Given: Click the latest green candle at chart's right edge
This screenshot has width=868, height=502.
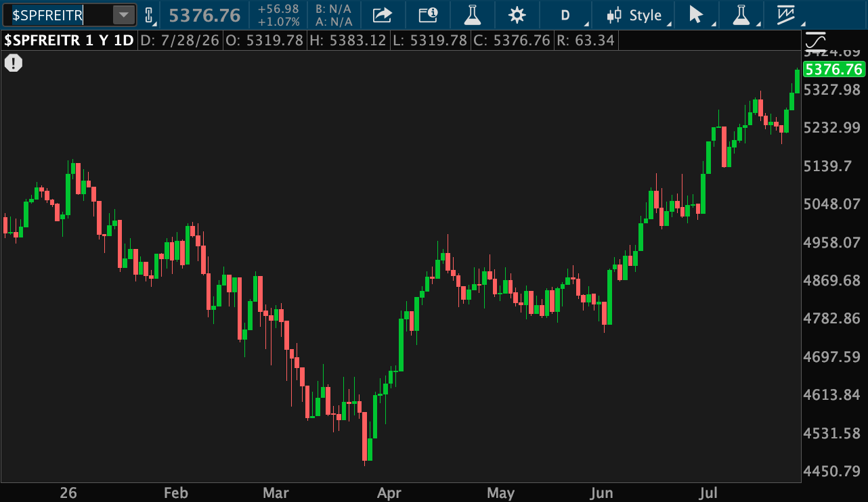Looking at the screenshot, I should click(798, 81).
